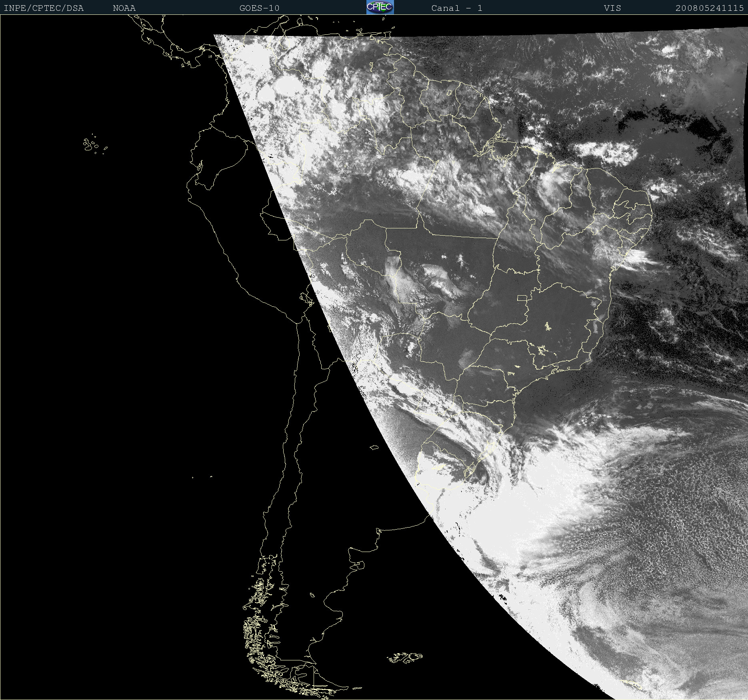Click the 'Canal - 1' channel label
748x700 pixels.
coord(457,8)
